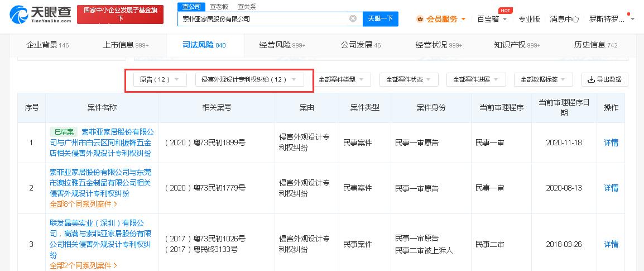Open the 经营风险 tab
This screenshot has height=271, width=644.
tap(282, 45)
